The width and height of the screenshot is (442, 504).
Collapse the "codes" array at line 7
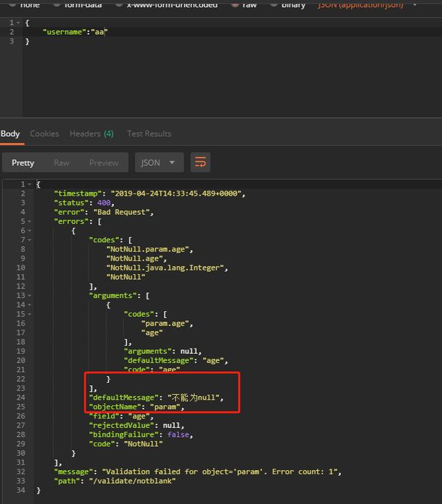tap(30, 240)
